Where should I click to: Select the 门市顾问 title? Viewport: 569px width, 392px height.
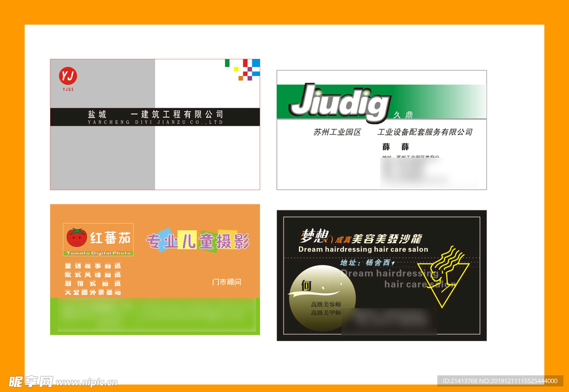(x=227, y=282)
